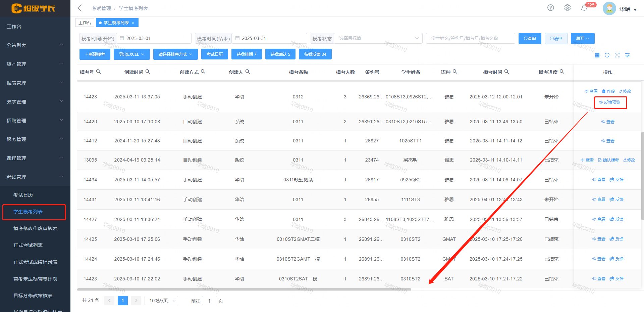644x312 pixels.
Task: Open the grid view icon above the table
Action: 597,55
